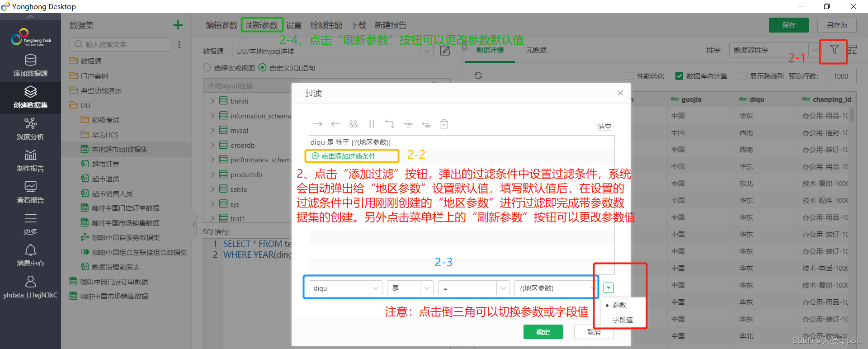Select 参数 option in dropdown popup
This screenshot has height=349, width=868.
(x=619, y=305)
